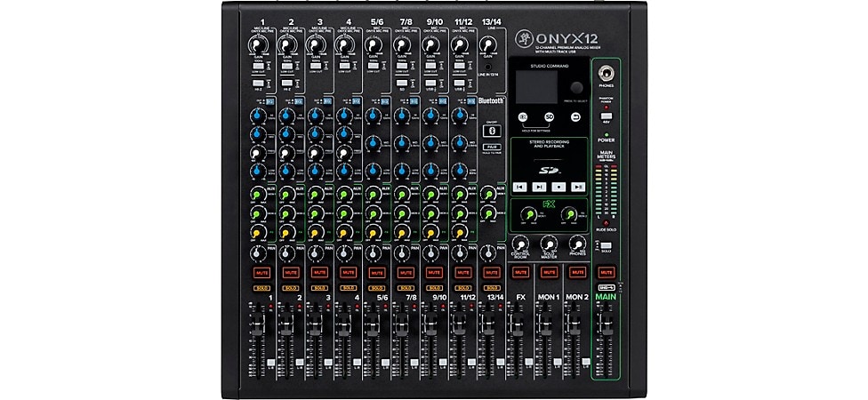868x400 pixels.
Task: Toggle the channel 2 HI-Z switch
Action: [286, 83]
